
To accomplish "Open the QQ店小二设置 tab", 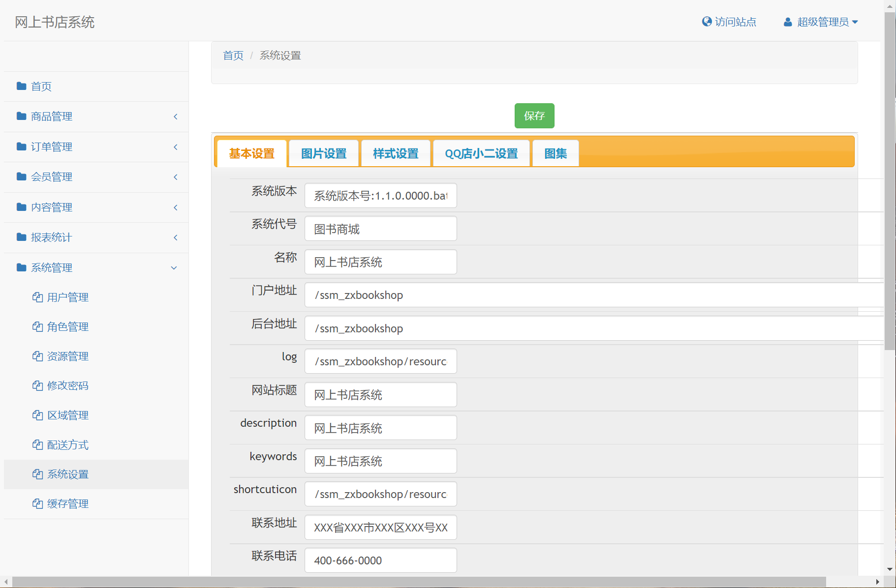I will coord(481,153).
